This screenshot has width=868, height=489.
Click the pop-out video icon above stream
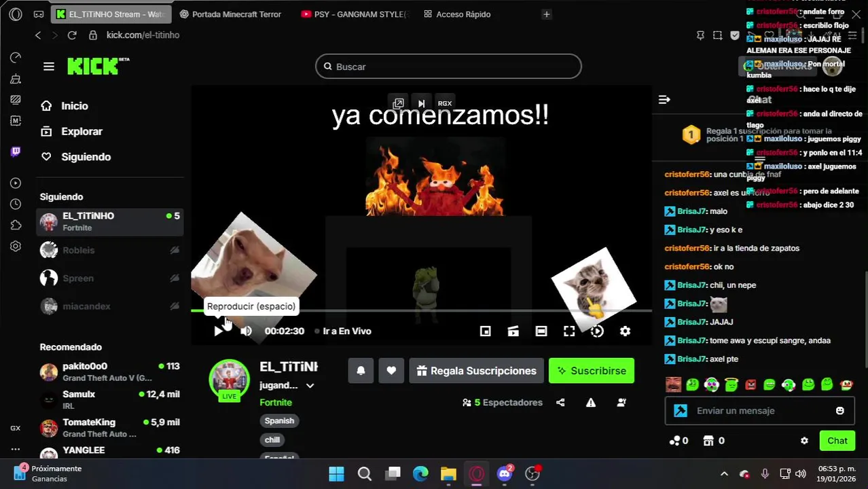coord(398,103)
